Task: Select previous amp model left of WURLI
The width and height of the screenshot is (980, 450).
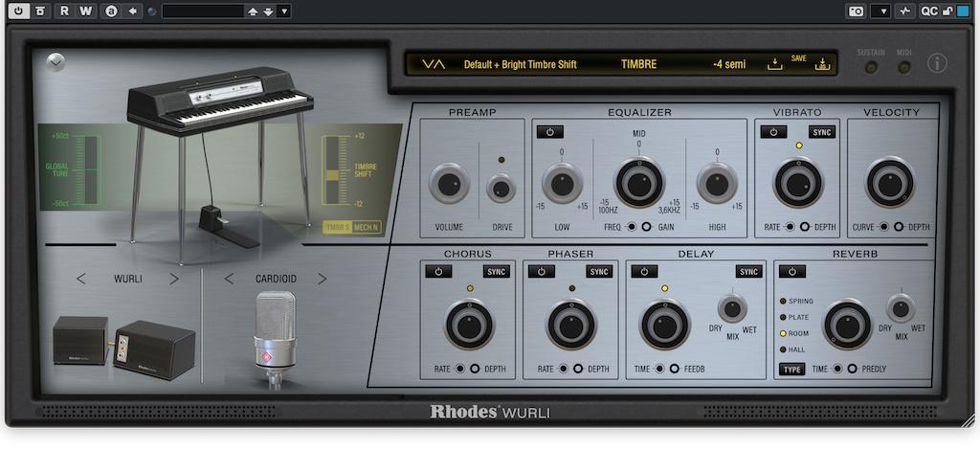Action: pyautogui.click(x=81, y=279)
